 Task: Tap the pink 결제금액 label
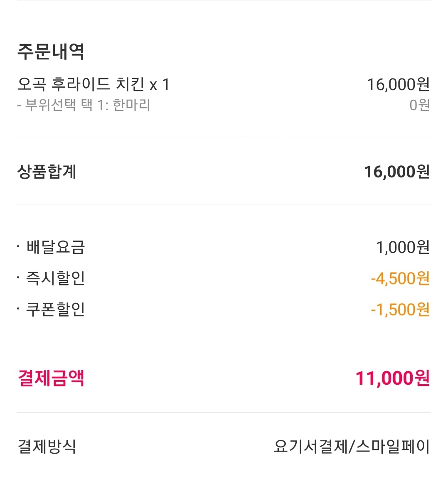(51, 378)
